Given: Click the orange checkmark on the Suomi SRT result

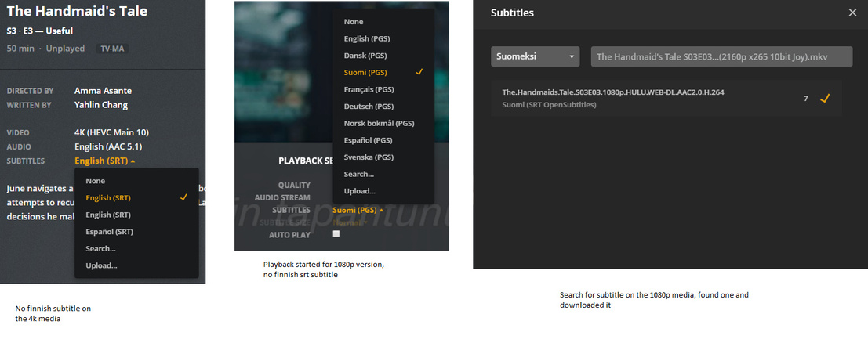Looking at the screenshot, I should pos(825,99).
